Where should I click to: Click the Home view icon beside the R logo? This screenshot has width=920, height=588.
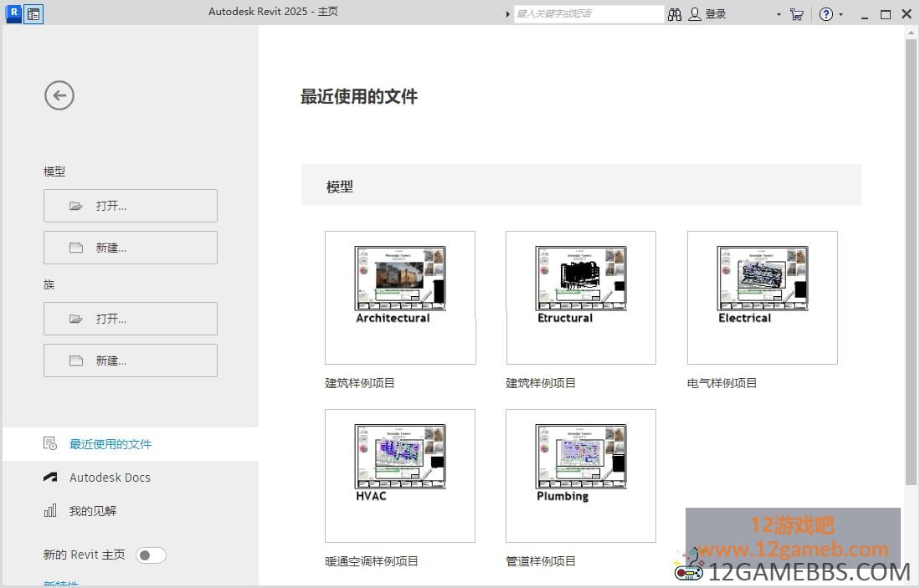33,14
